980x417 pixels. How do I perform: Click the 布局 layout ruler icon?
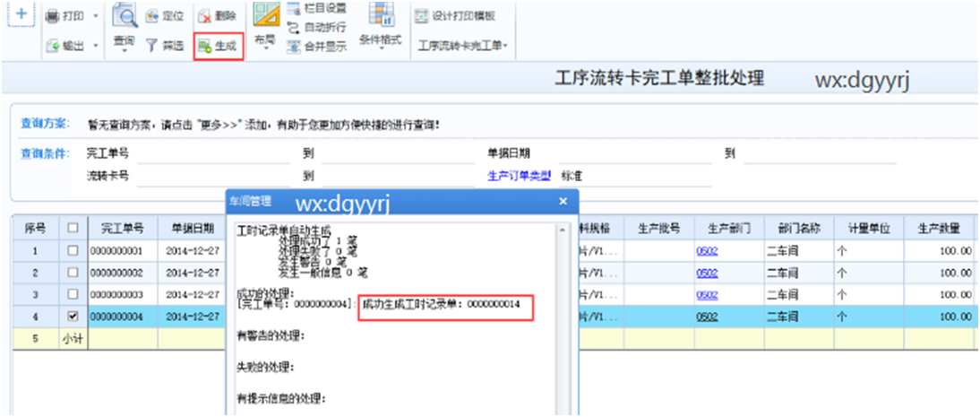(266, 15)
